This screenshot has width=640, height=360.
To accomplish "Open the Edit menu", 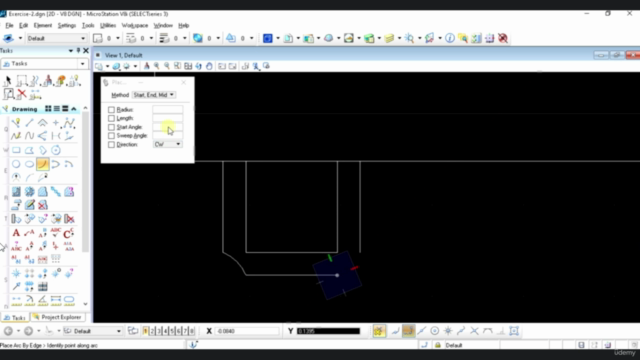I will coord(24,25).
